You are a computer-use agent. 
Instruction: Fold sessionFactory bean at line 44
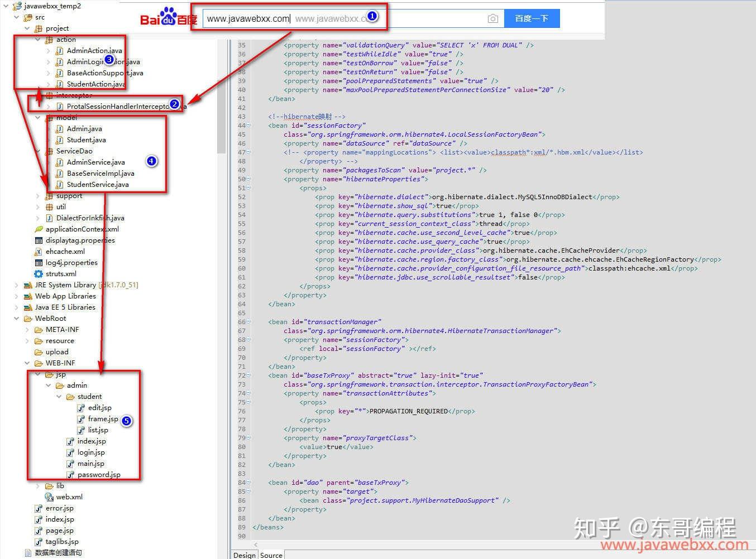click(248, 126)
